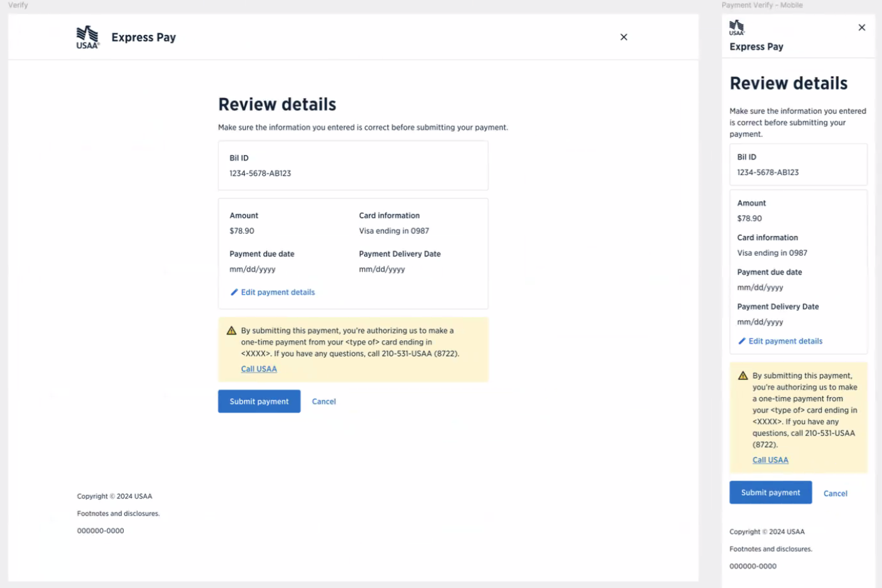Image resolution: width=882 pixels, height=588 pixels.
Task: Click the USAA logo in mobile header
Action: click(737, 28)
